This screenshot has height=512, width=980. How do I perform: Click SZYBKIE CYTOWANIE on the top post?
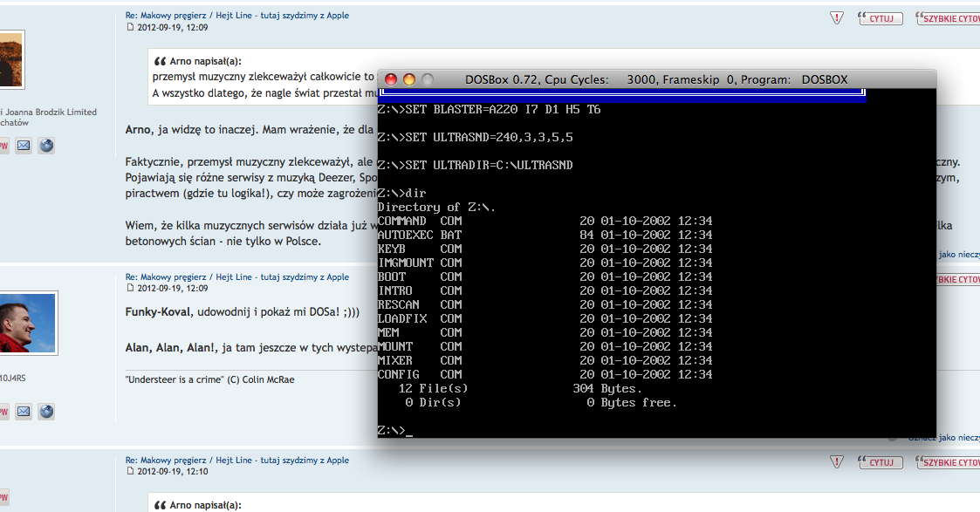pos(949,17)
